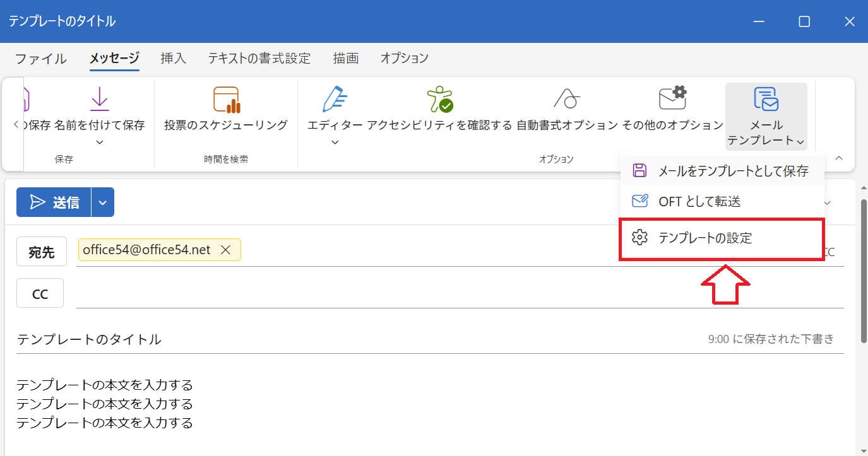Open 自動書式オプション

point(567,100)
